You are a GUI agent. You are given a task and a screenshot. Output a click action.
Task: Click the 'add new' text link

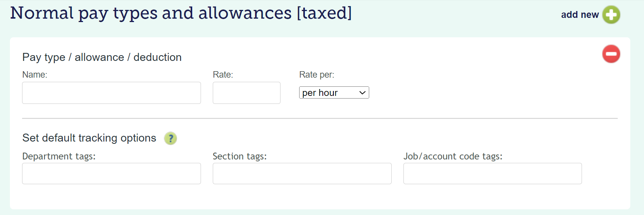click(580, 15)
